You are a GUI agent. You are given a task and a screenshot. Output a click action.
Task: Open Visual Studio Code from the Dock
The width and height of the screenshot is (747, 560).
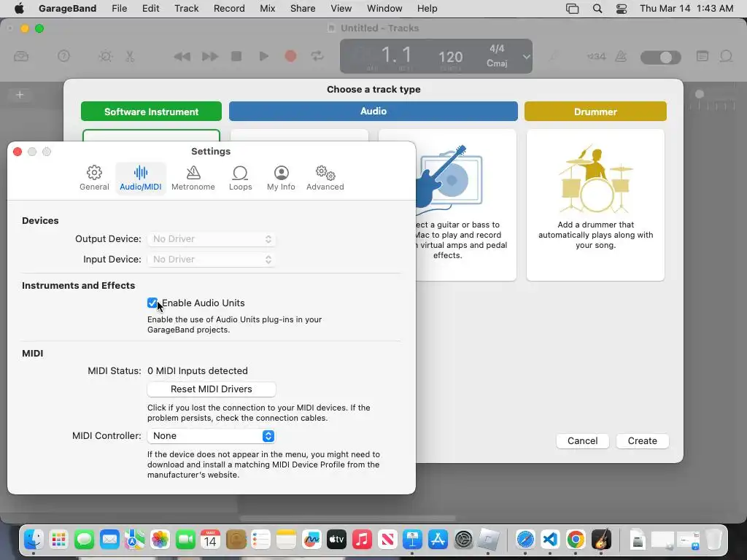(550, 540)
